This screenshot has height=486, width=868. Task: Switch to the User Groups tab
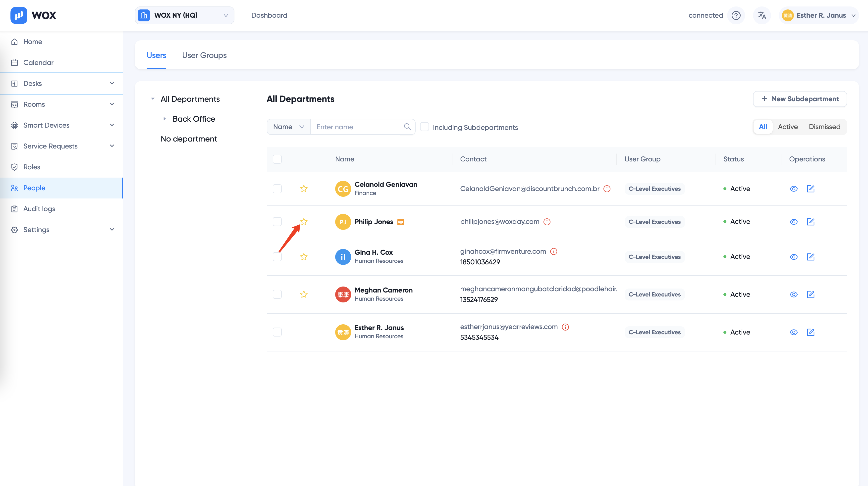[204, 55]
